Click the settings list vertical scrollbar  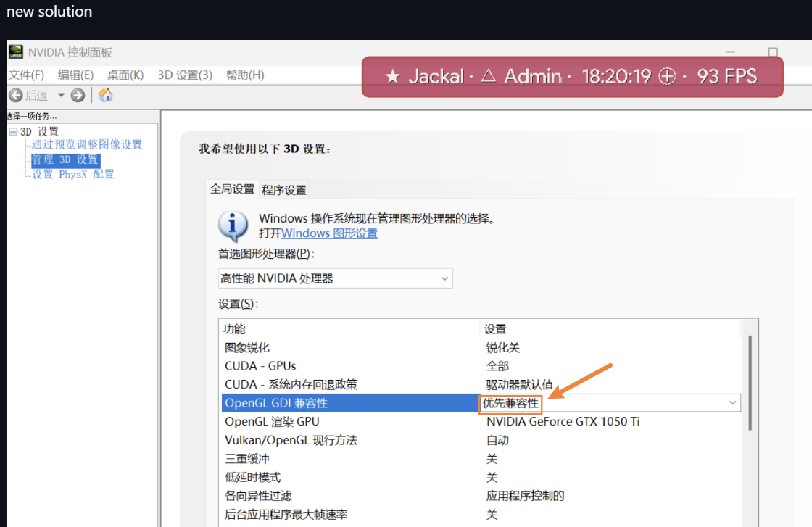point(750,383)
